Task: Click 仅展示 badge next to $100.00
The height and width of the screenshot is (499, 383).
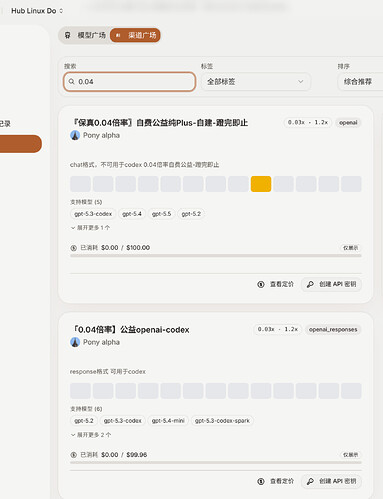Action: pyautogui.click(x=350, y=248)
